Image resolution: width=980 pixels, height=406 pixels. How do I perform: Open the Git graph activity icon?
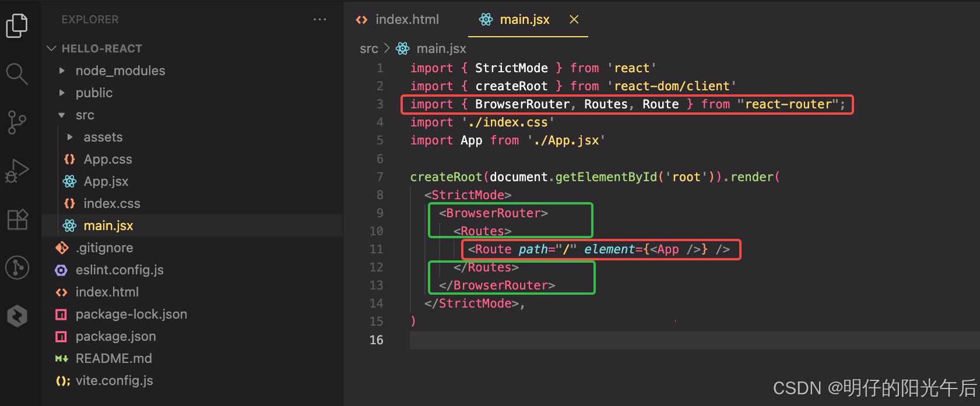17,267
